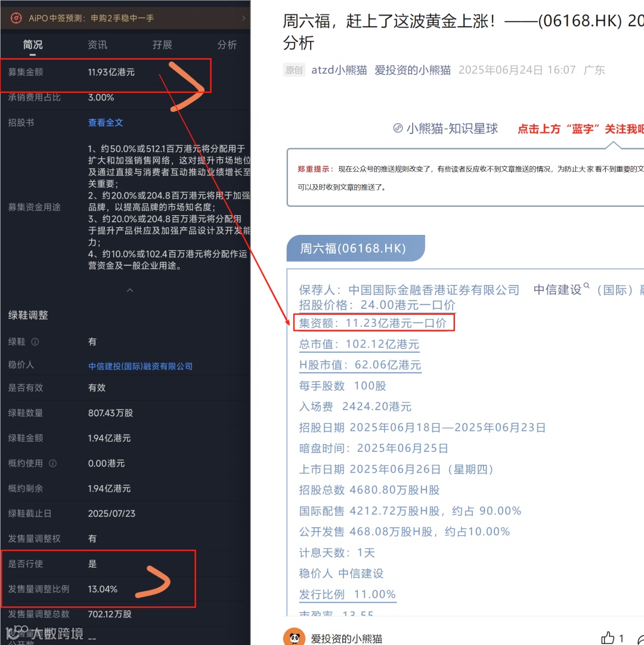Click the 绿鞋调整 section heading
The image size is (644, 645).
28,315
